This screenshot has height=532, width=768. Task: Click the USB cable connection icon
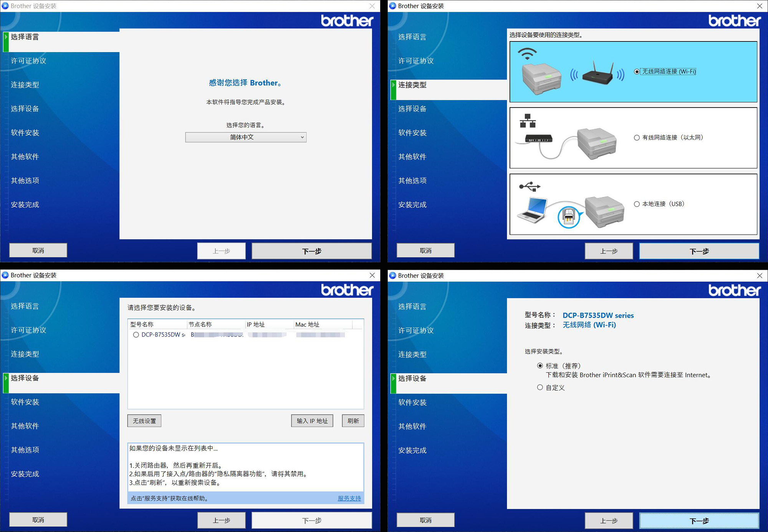[x=530, y=186]
